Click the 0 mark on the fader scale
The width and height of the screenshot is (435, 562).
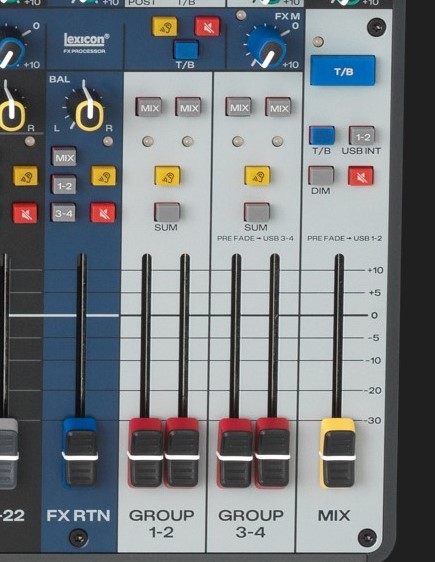pos(374,315)
